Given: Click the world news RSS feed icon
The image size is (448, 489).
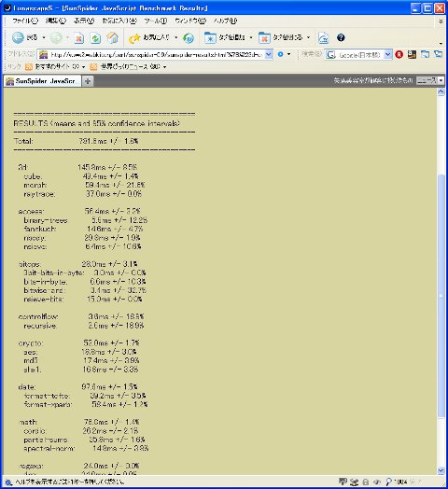Looking at the screenshot, I should pos(93,67).
